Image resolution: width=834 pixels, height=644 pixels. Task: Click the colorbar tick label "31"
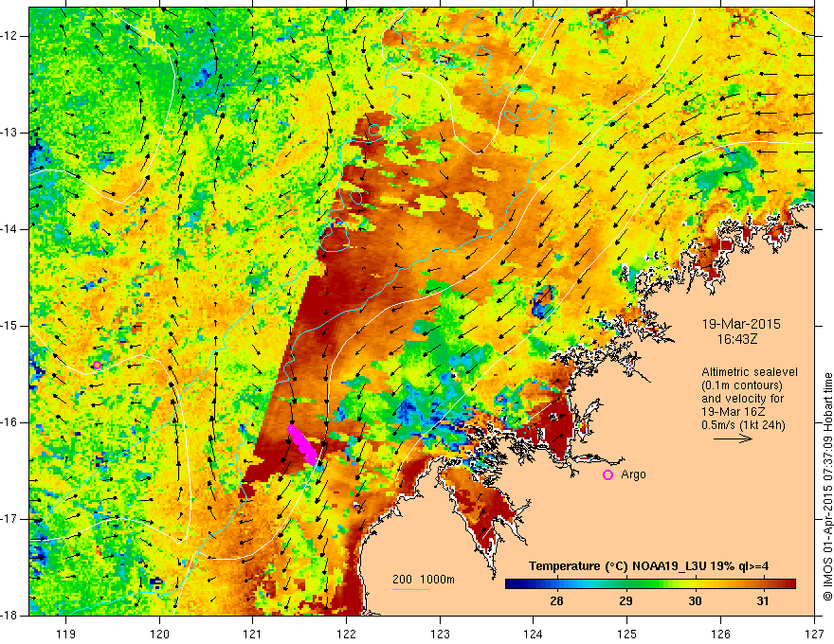point(763,601)
